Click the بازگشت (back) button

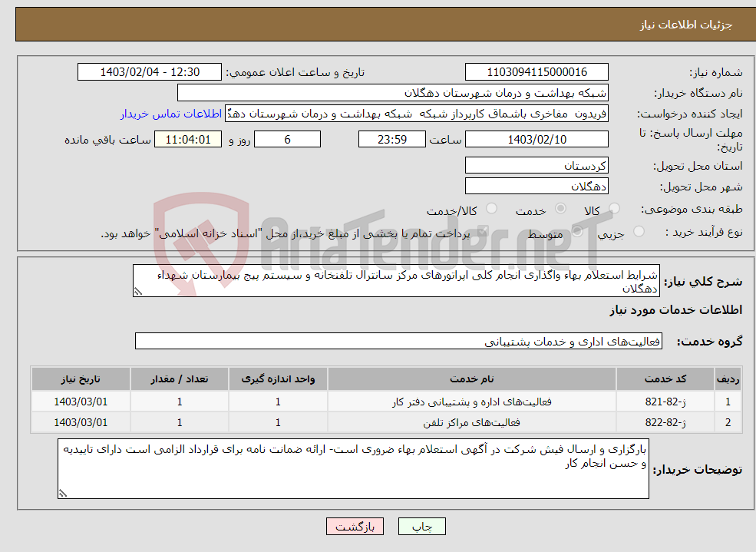click(x=355, y=527)
